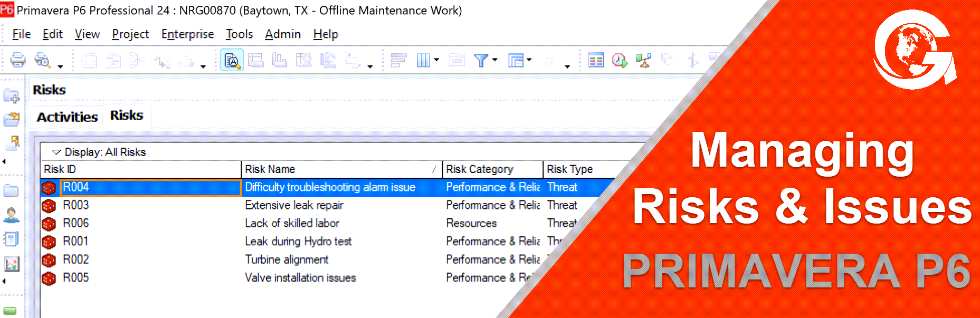Click the Add new project sidebar icon
The image size is (980, 318).
pyautogui.click(x=12, y=96)
